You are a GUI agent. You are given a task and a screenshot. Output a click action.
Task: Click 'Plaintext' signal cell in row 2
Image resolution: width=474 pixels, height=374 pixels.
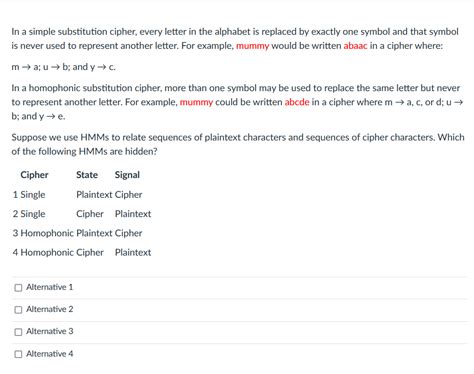133,214
